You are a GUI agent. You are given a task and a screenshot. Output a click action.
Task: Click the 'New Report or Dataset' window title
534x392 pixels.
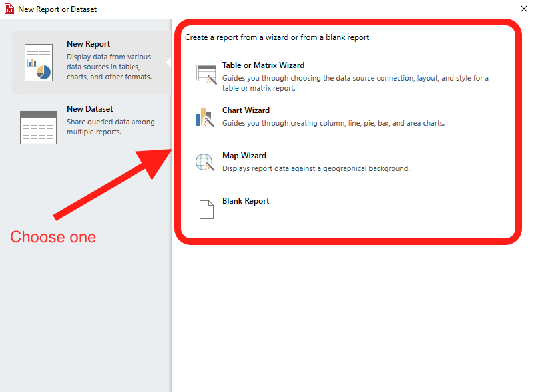click(x=57, y=9)
